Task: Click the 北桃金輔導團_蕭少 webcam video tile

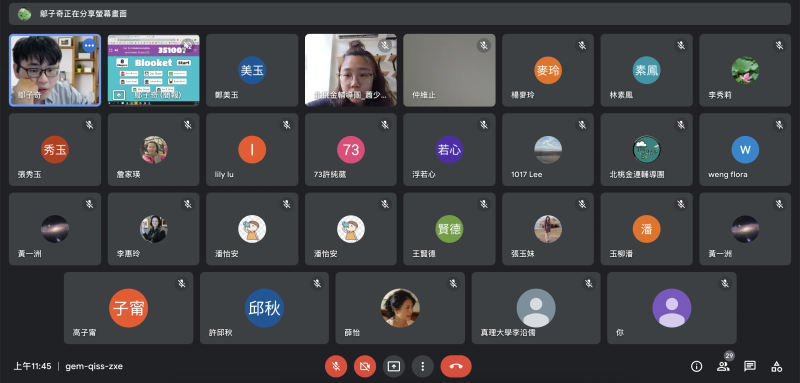Action: (x=351, y=70)
